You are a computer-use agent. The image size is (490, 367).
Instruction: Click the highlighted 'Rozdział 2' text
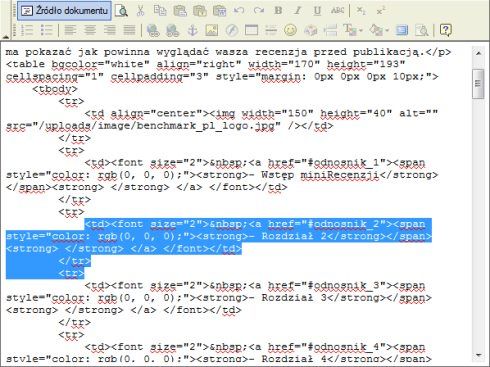click(294, 236)
